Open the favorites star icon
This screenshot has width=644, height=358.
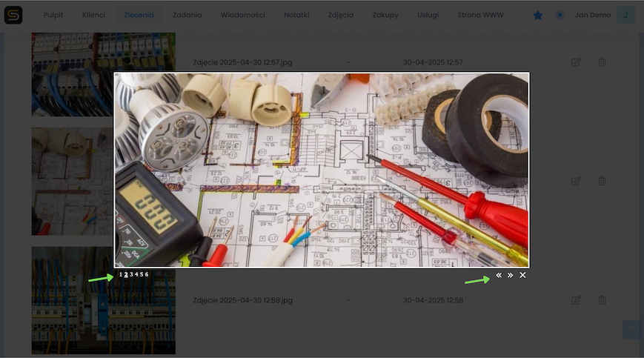click(x=537, y=15)
